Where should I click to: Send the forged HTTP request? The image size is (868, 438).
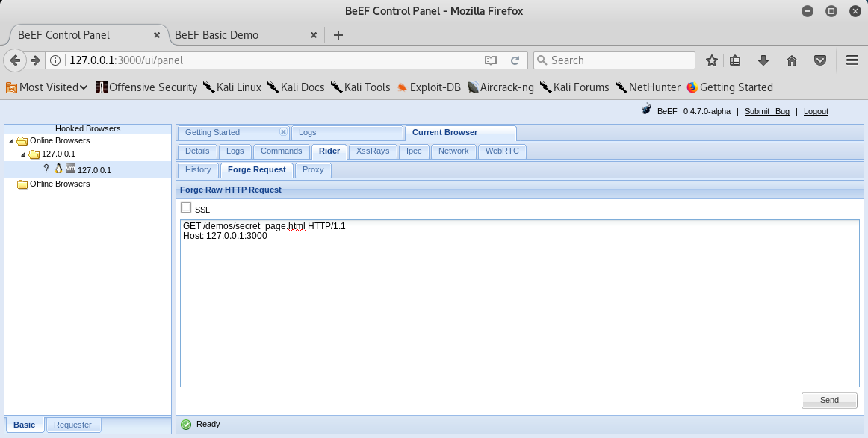tap(829, 401)
